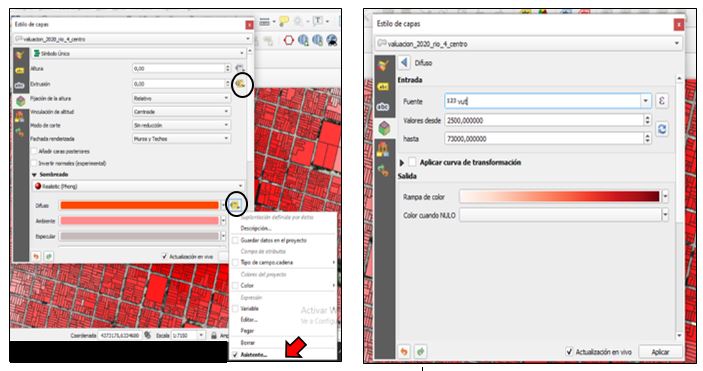This screenshot has height=371, width=703.
Task: Click Valores desde input field
Action: (x=544, y=120)
